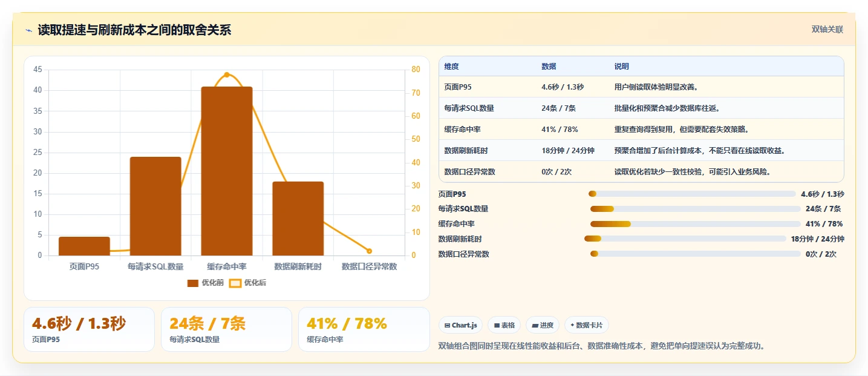Image resolution: width=868 pixels, height=376 pixels.
Task: Select the 41% / 78% table cell
Action: 560,130
